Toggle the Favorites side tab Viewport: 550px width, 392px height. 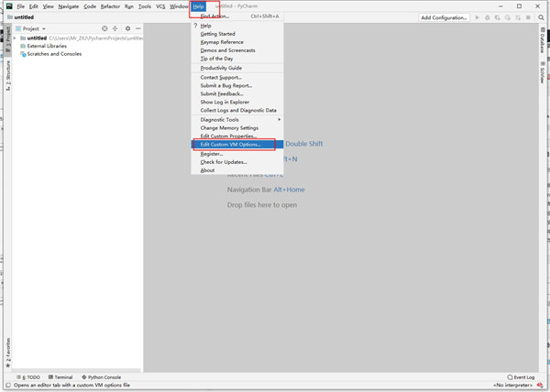click(7, 353)
